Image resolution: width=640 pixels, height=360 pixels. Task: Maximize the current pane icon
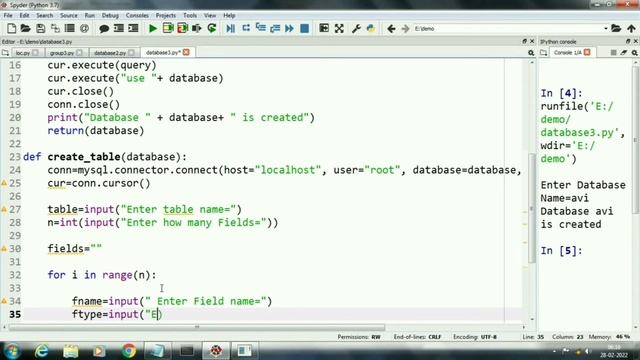coord(324,29)
